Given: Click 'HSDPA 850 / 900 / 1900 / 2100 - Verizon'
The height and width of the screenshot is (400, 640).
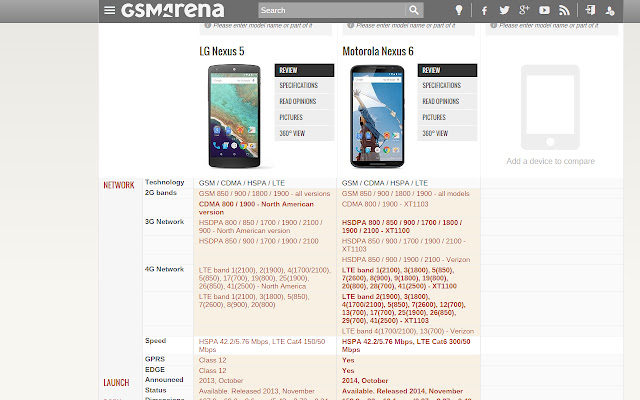Looking at the screenshot, I should [x=406, y=260].
